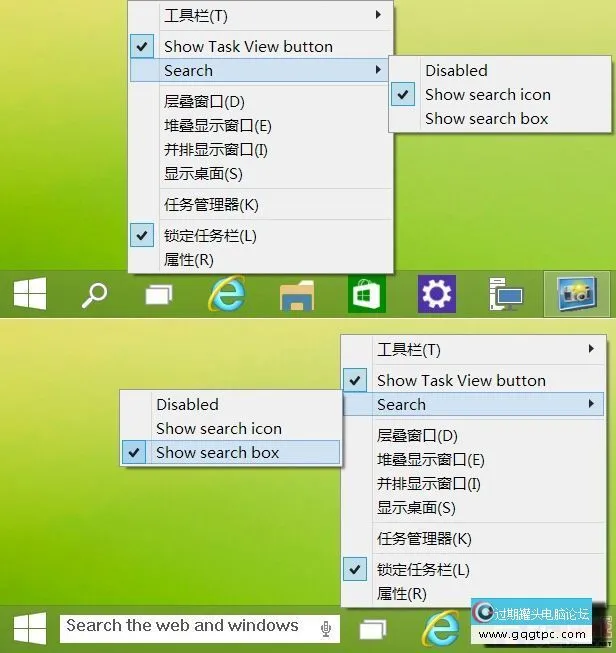This screenshot has width=616, height=653.
Task: Click Task View icon beside the search box
Action: tap(373, 629)
